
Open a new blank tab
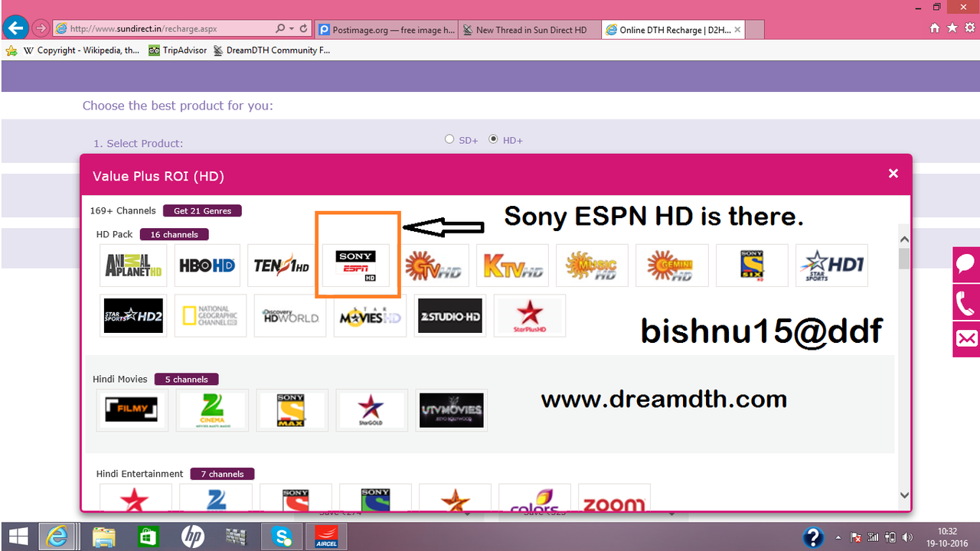click(x=754, y=30)
